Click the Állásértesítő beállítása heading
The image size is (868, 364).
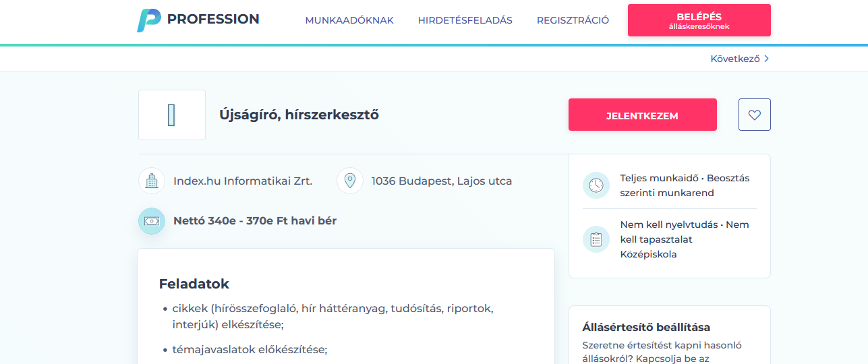(x=646, y=327)
